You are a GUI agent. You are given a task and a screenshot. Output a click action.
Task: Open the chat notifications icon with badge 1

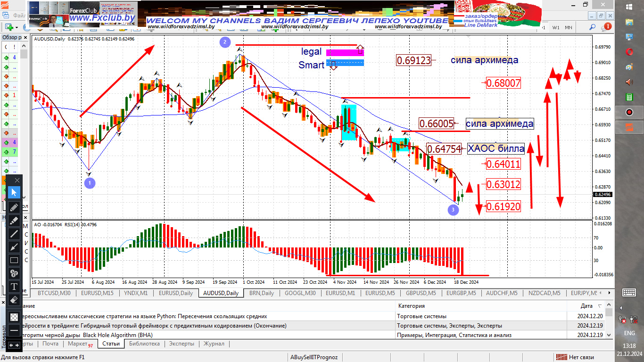click(607, 27)
